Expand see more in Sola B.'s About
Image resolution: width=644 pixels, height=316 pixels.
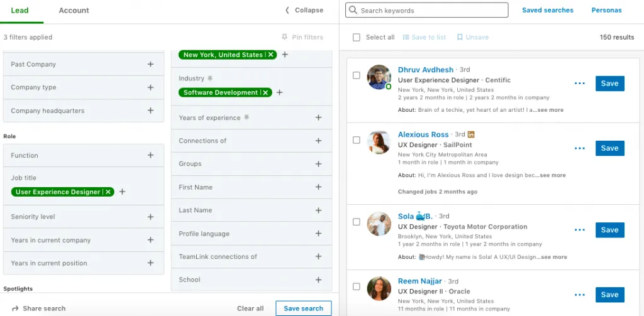tap(553, 257)
